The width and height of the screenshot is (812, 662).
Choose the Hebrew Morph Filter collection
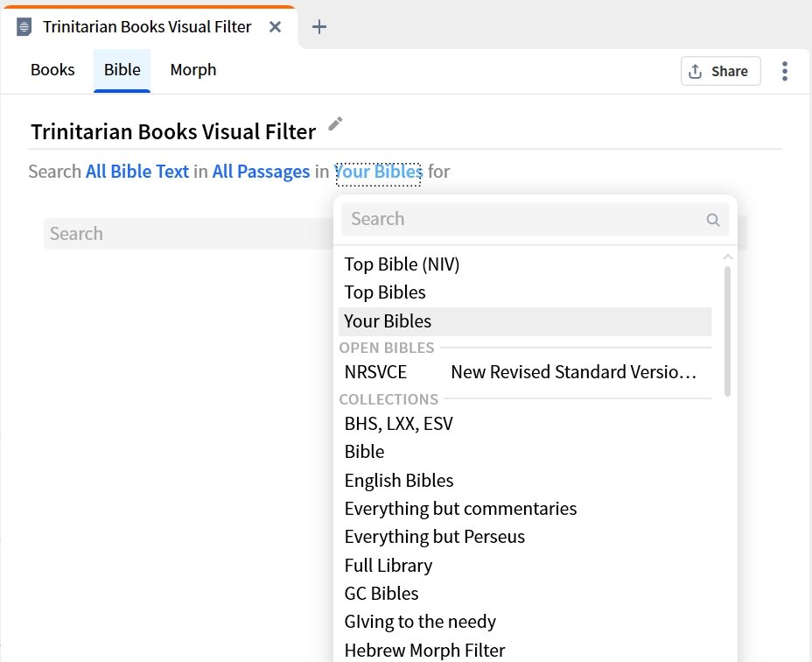(x=525, y=650)
